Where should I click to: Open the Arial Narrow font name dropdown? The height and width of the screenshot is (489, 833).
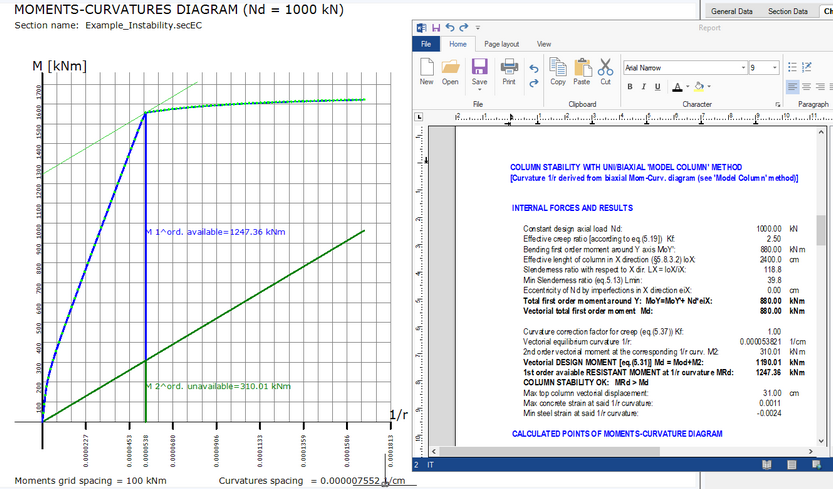point(743,68)
